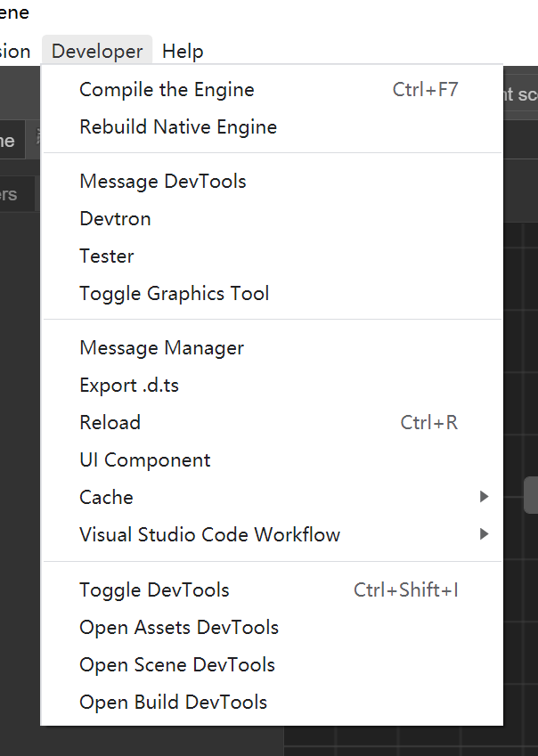Launch Devtron from Developer menu
Screen dimensions: 538x756
(115, 219)
